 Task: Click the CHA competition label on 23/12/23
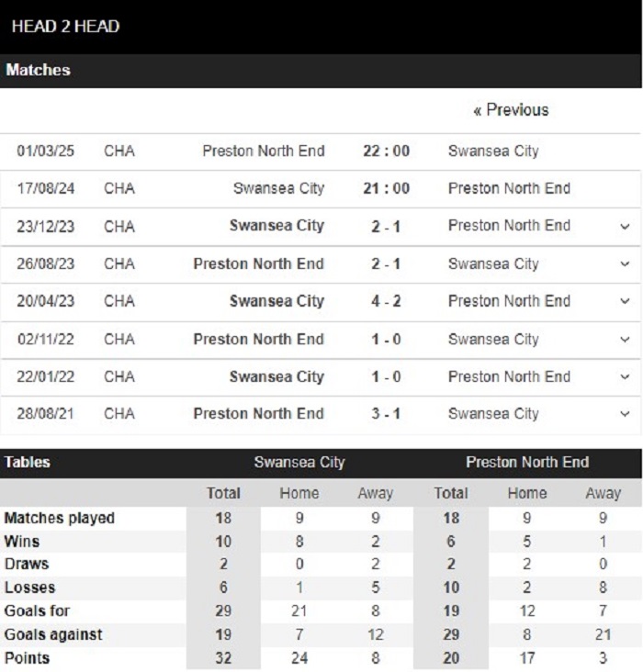(119, 226)
